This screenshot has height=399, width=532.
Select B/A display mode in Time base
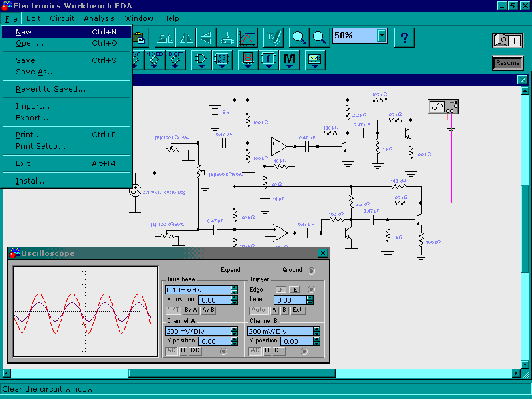pyautogui.click(x=191, y=310)
